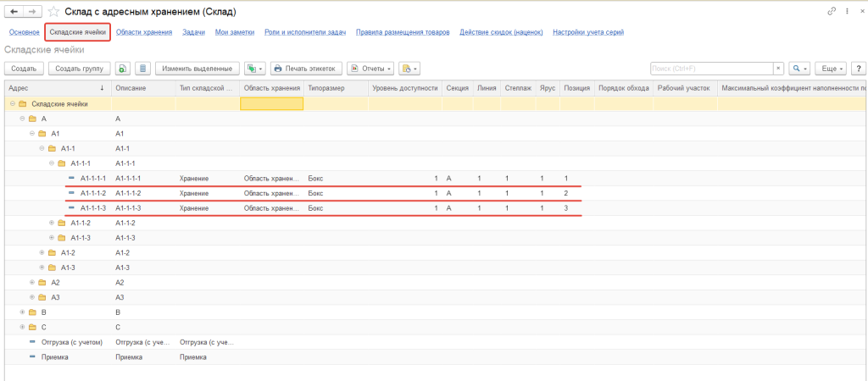868x381 pixels.
Task: Open the Еще dropdown menu
Action: click(834, 68)
